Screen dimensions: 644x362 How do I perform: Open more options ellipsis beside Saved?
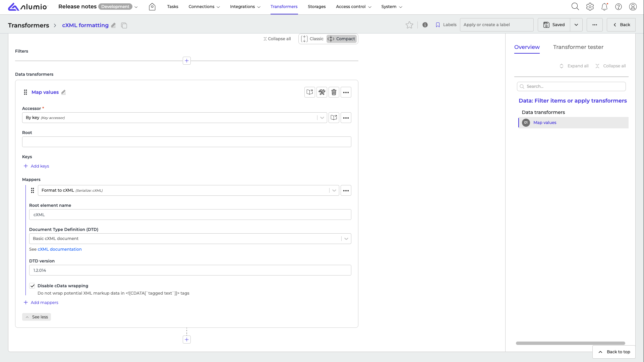[x=595, y=25]
